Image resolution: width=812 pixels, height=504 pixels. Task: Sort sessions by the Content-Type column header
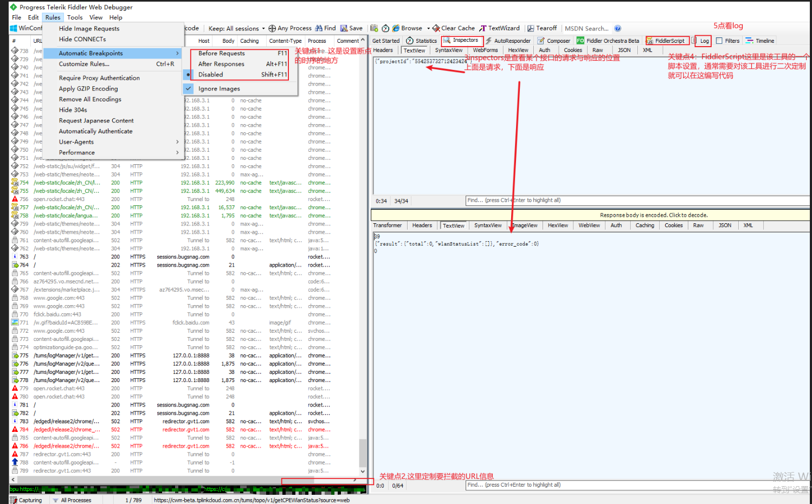285,41
